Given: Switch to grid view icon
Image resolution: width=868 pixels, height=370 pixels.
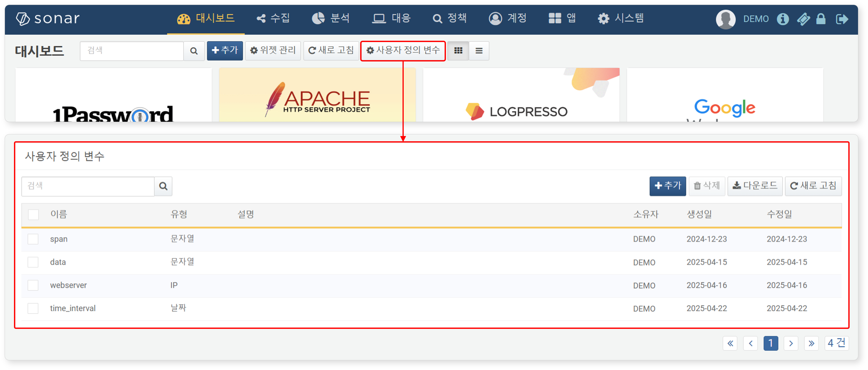Looking at the screenshot, I should click(458, 51).
